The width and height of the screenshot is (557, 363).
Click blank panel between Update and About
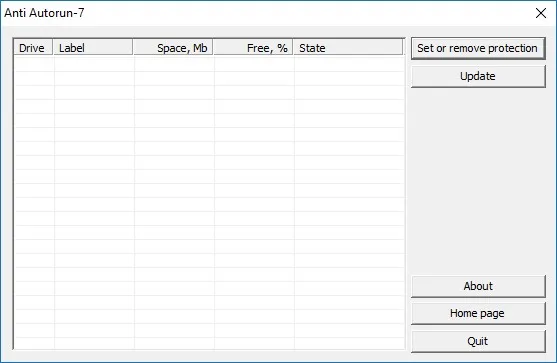click(x=478, y=181)
